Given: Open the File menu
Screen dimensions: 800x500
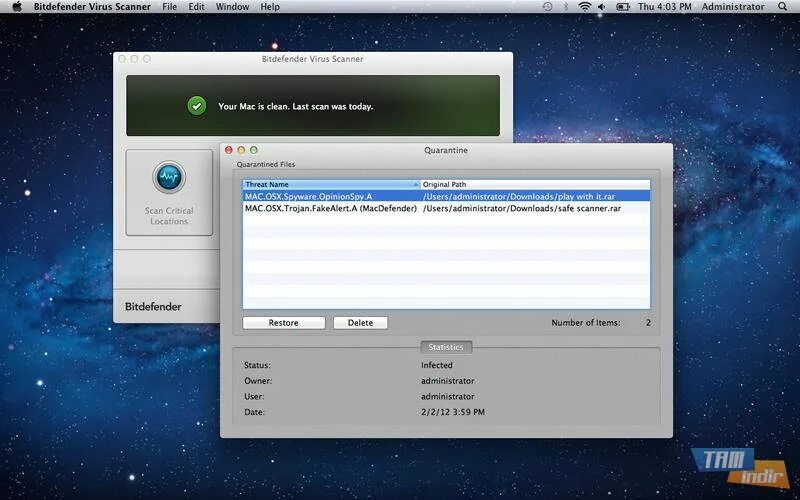Looking at the screenshot, I should [169, 7].
